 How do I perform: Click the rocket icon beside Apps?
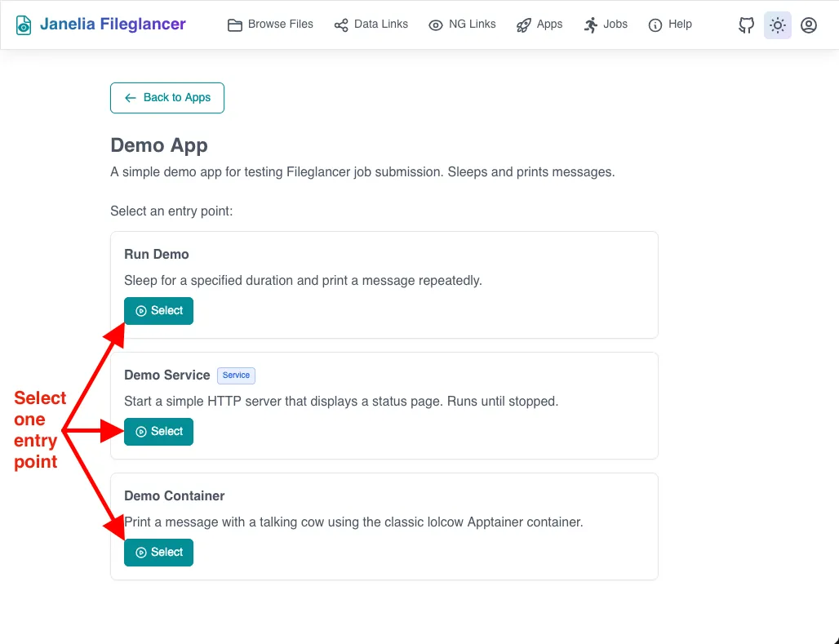(x=524, y=25)
